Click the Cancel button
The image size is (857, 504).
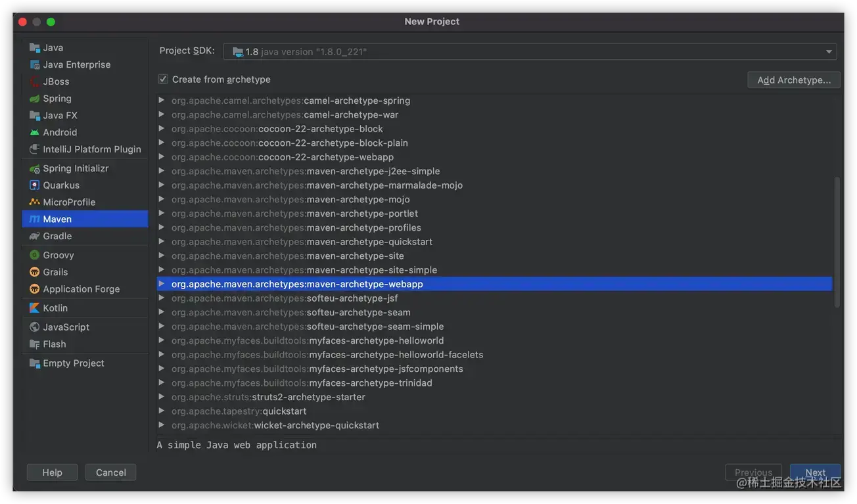[111, 472]
